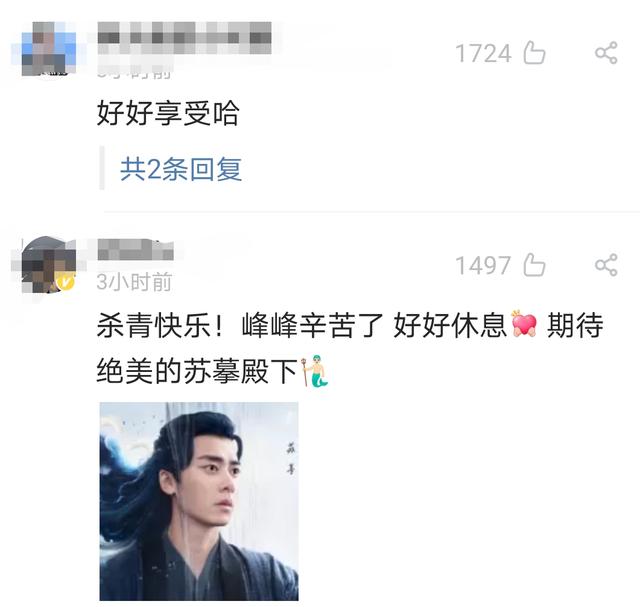
Task: Select the '杀青快乐！峰峰辛苦了' comment text
Action: click(x=240, y=325)
